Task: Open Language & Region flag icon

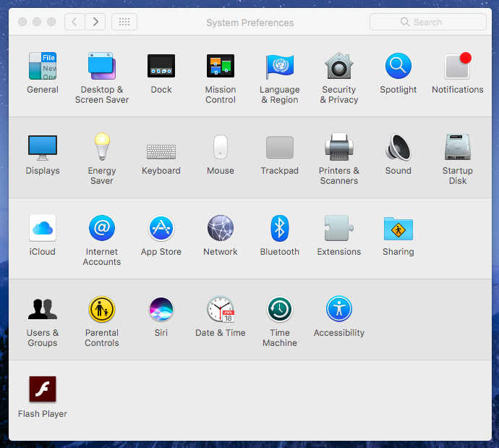Action: pos(280,67)
